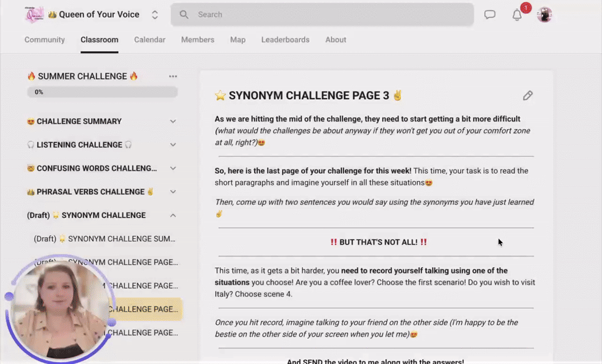Open Summer Challenge three-dots menu
This screenshot has height=364, width=602.
coord(173,76)
